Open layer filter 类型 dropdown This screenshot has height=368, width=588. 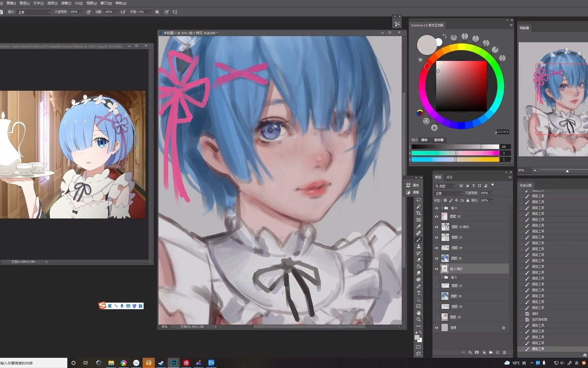(445, 186)
